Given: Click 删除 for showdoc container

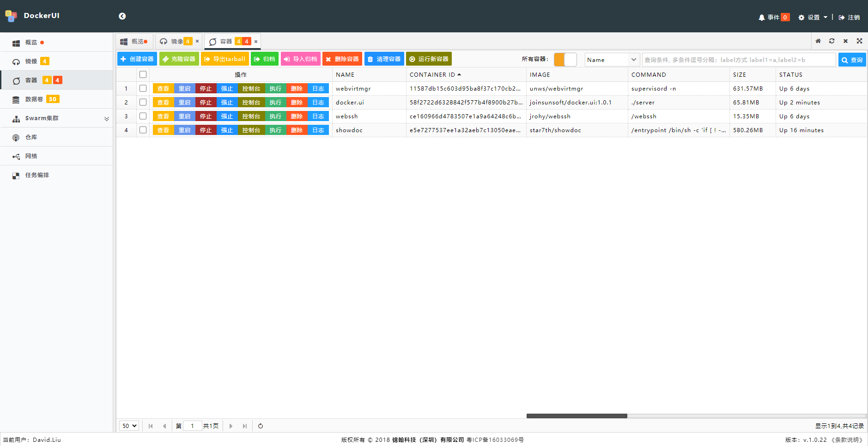Looking at the screenshot, I should (297, 130).
